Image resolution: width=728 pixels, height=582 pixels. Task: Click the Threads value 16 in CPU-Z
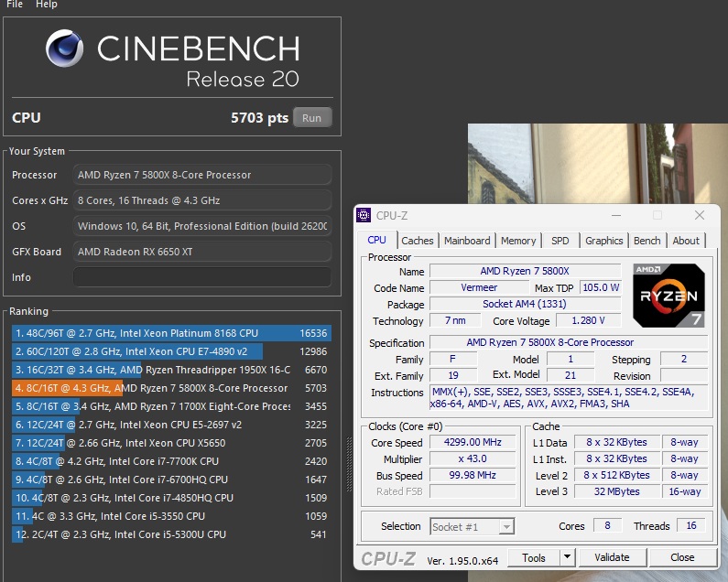(x=691, y=526)
